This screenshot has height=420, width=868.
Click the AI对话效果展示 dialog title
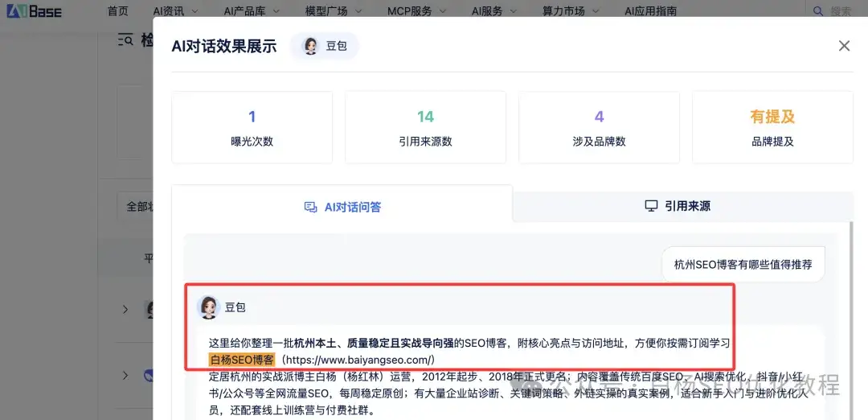tap(224, 46)
